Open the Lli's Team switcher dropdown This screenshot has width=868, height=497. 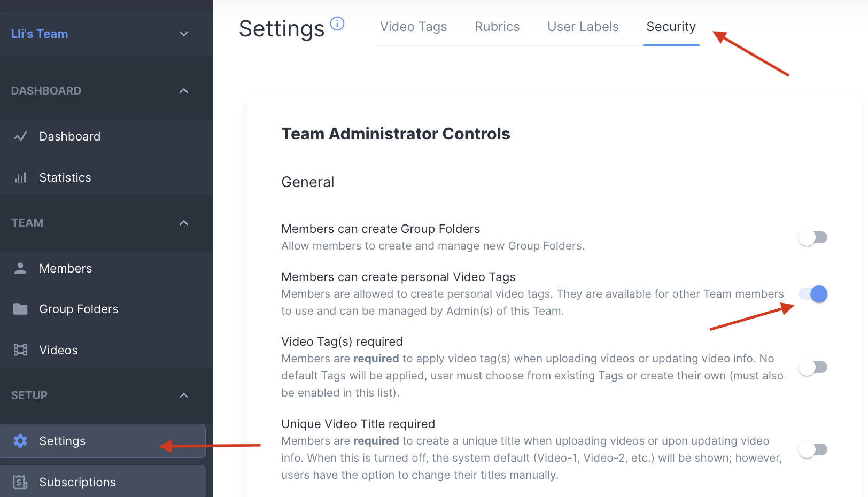point(184,34)
